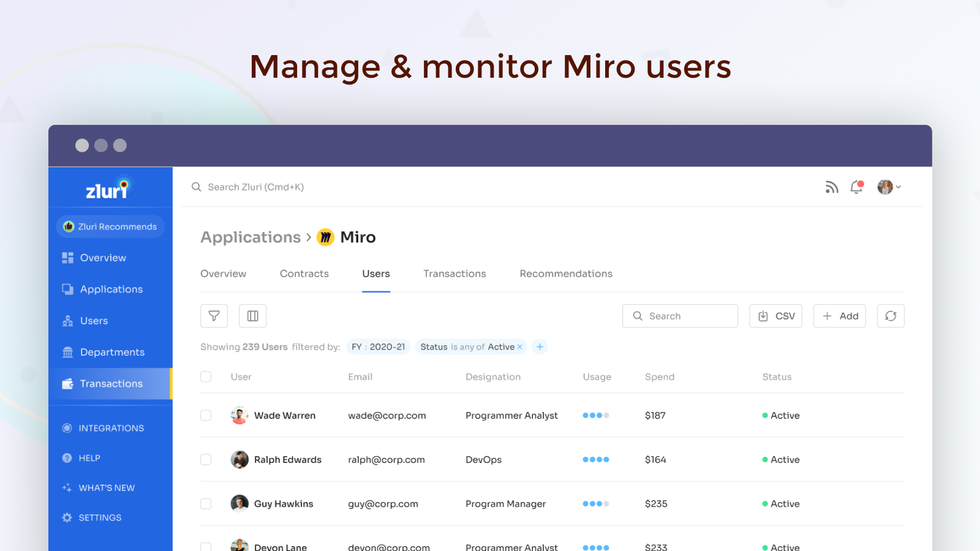Refresh the users list
Image resolution: width=980 pixels, height=551 pixels.
891,316
